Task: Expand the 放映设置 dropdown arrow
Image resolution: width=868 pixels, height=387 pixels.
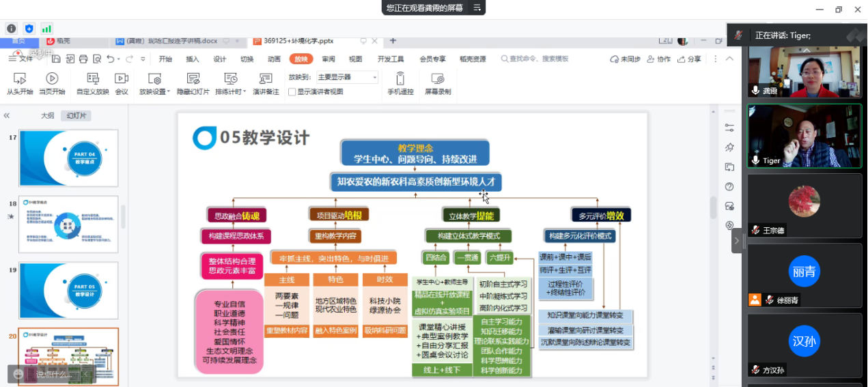Action: [169, 92]
